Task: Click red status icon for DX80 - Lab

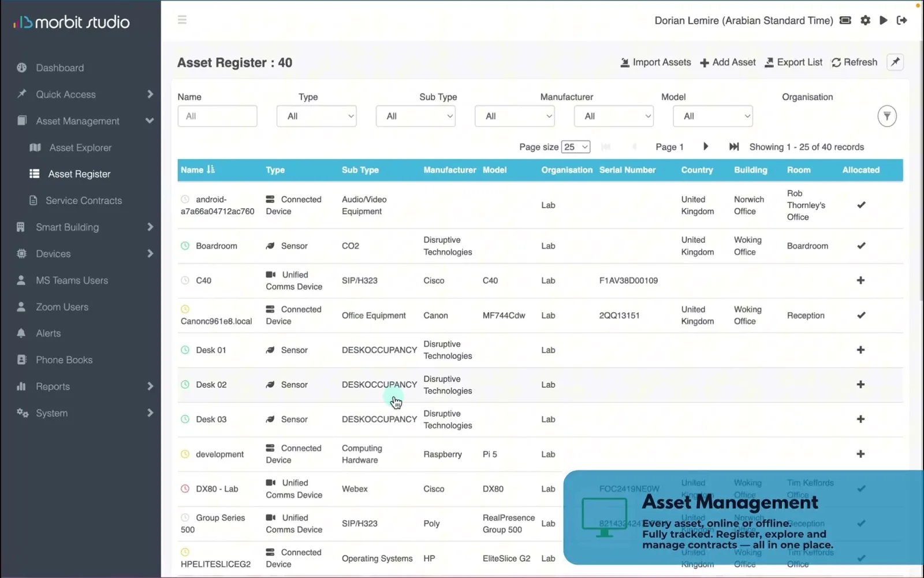Action: click(185, 488)
